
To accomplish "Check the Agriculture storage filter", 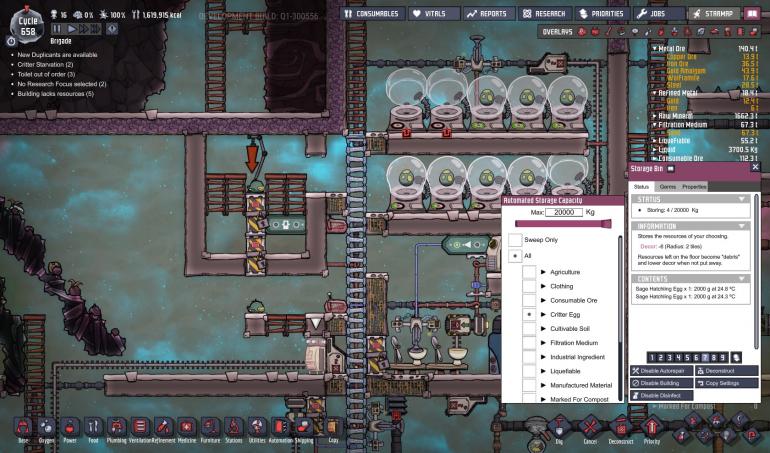I will pyautogui.click(x=529, y=272).
